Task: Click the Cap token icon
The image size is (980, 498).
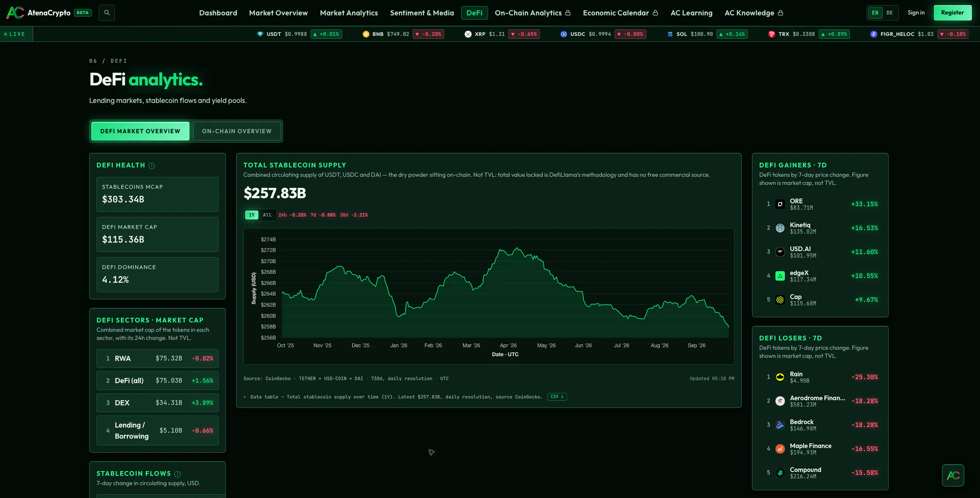Action: click(780, 300)
